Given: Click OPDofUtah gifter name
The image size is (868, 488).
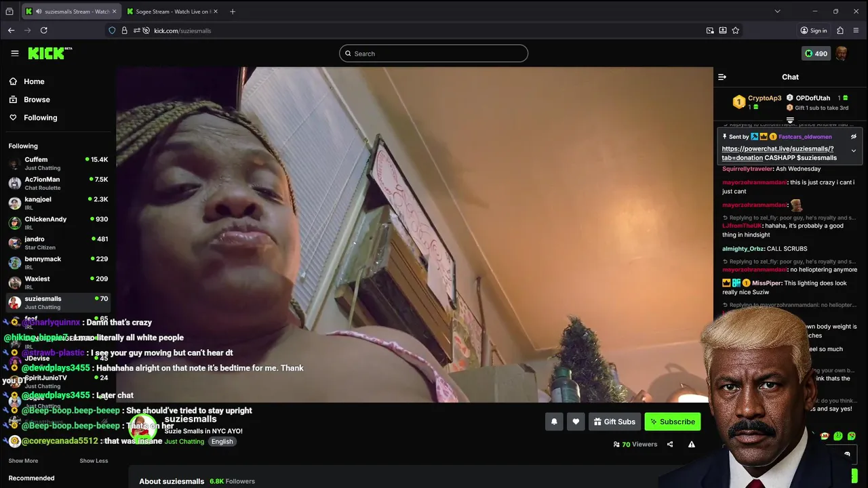Looking at the screenshot, I should 812,98.
